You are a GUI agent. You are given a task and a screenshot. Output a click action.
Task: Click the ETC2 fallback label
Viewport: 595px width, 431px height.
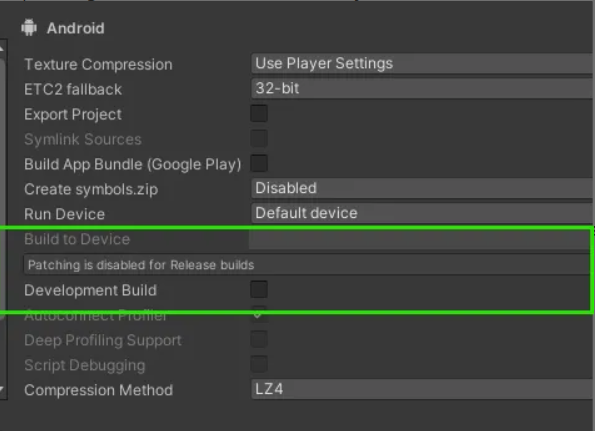pos(73,89)
